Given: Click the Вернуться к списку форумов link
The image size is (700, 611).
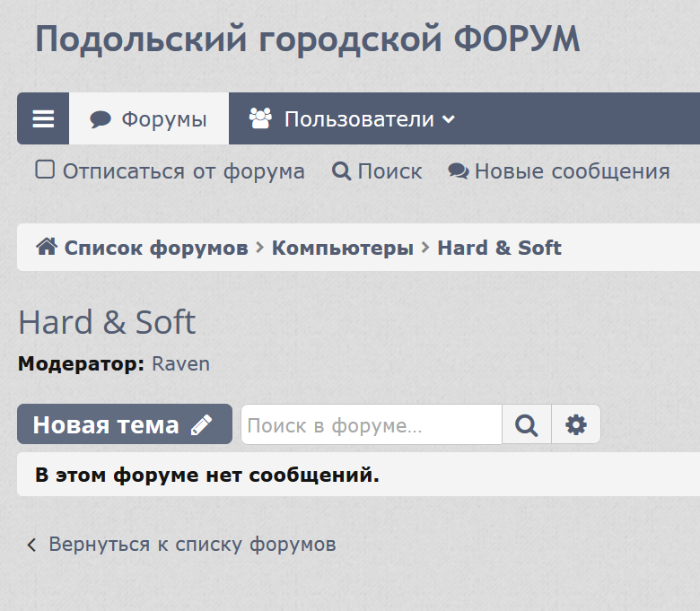Looking at the screenshot, I should [x=192, y=544].
